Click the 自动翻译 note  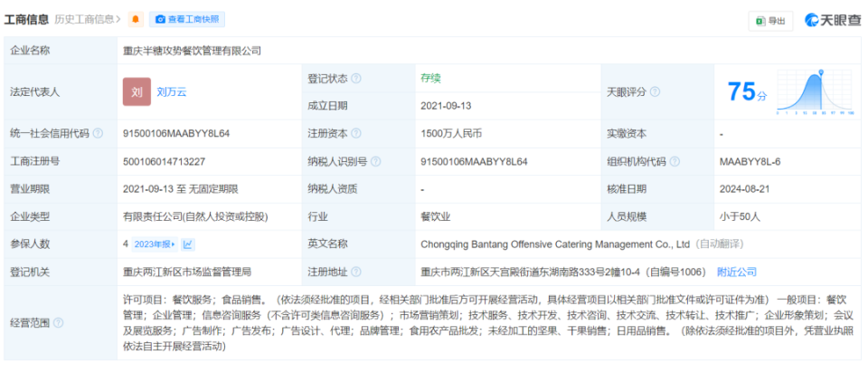(719, 244)
